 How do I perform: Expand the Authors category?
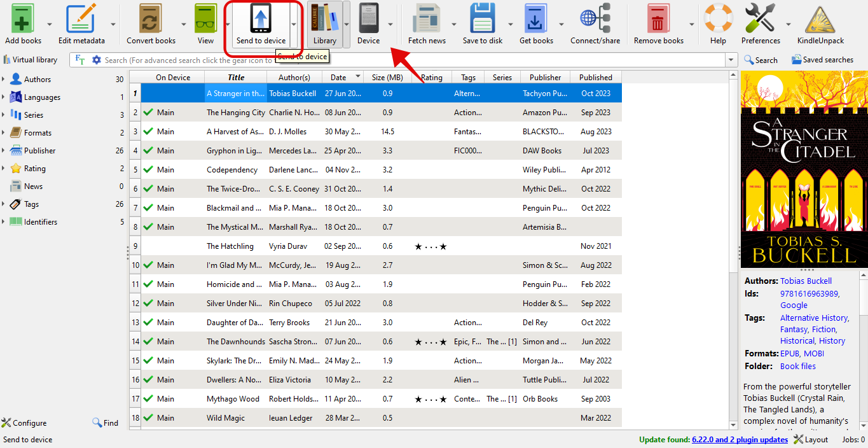tap(3, 80)
